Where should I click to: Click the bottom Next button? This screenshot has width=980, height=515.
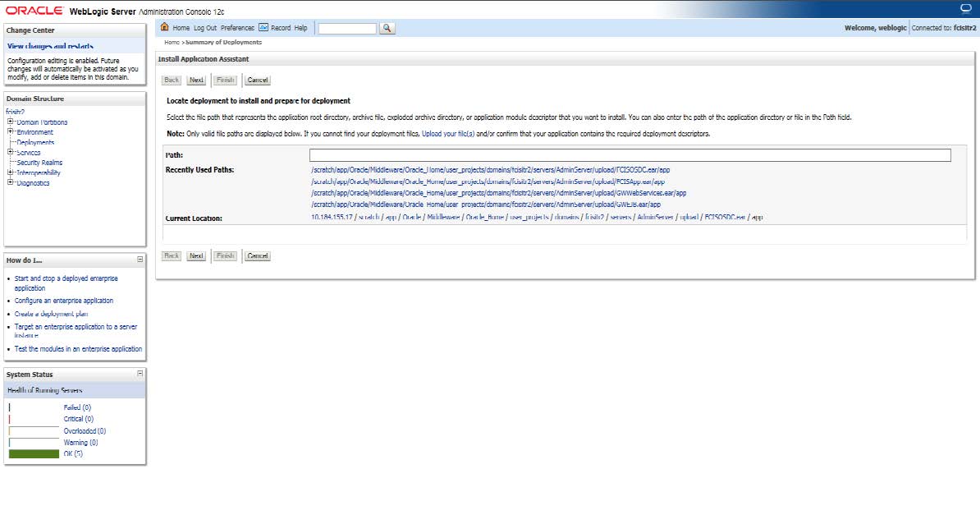coord(196,256)
